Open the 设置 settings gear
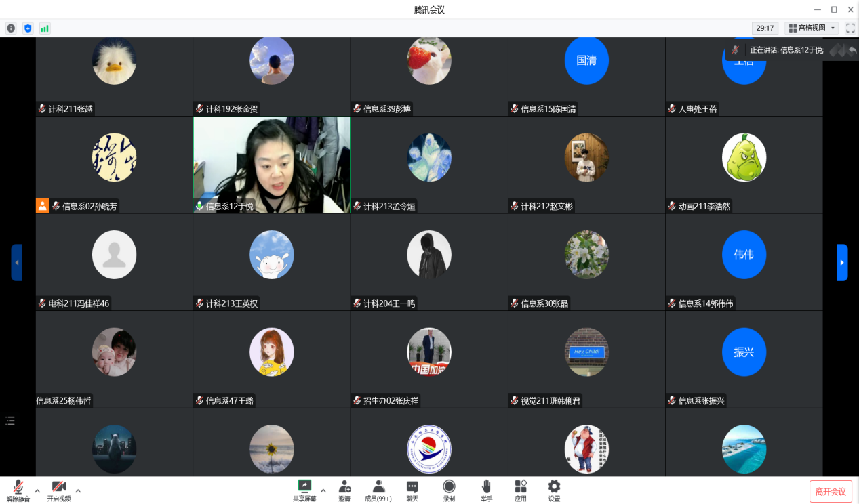 tap(554, 486)
